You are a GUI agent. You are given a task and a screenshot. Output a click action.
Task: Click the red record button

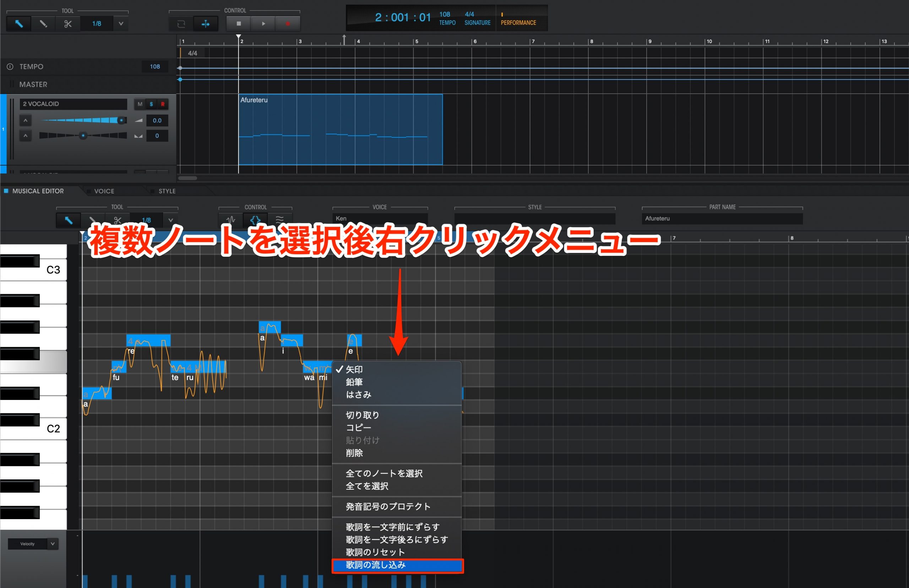tap(288, 24)
